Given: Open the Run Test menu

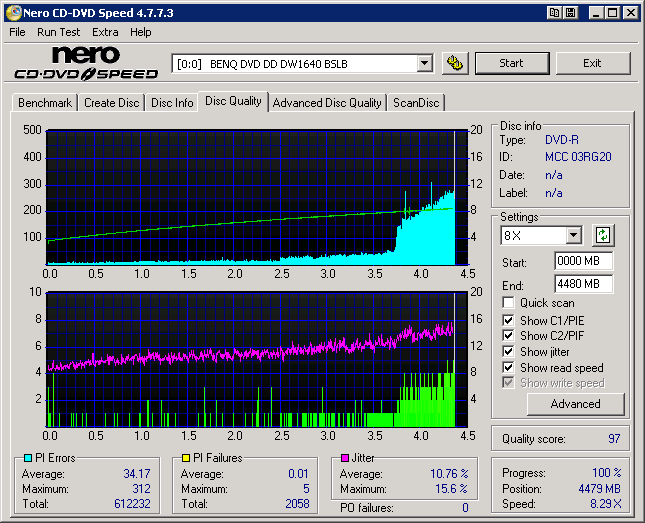Looking at the screenshot, I should click(x=58, y=32).
